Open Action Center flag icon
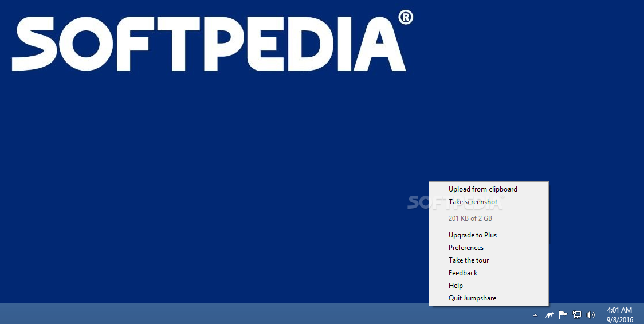This screenshot has width=644, height=324. point(563,315)
